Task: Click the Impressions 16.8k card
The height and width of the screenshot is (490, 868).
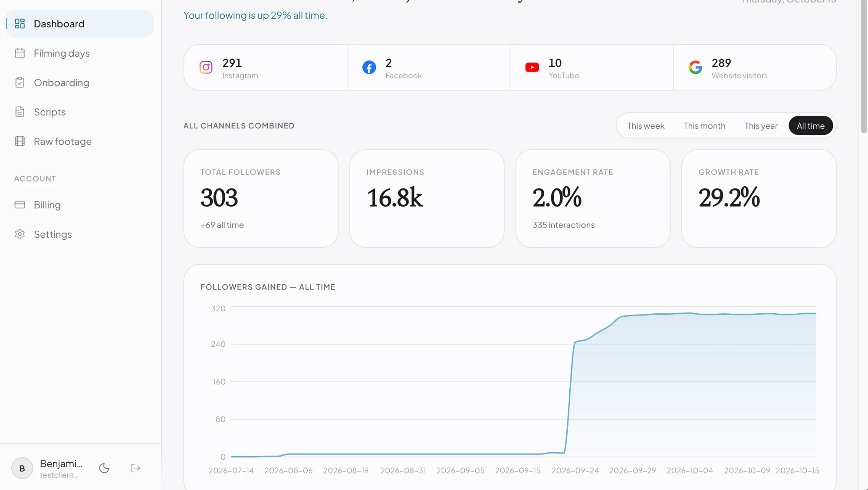Action: pos(427,198)
